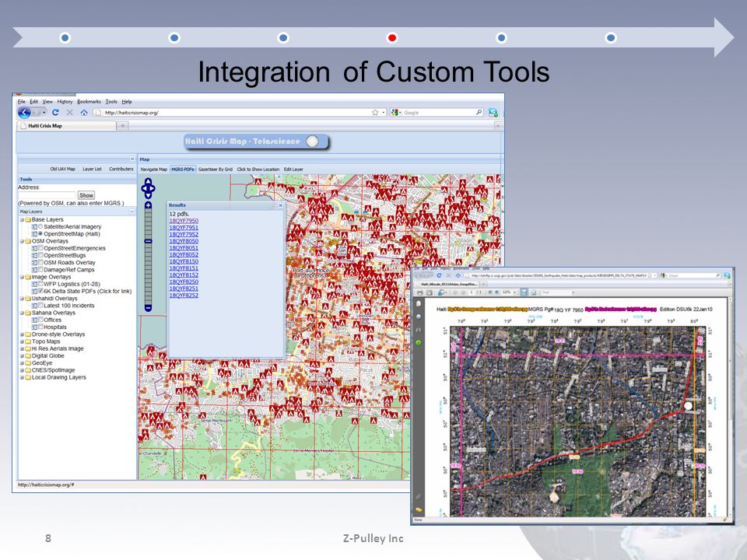
Task: Switch to the MGRS PDFs map tool
Action: pos(183,169)
